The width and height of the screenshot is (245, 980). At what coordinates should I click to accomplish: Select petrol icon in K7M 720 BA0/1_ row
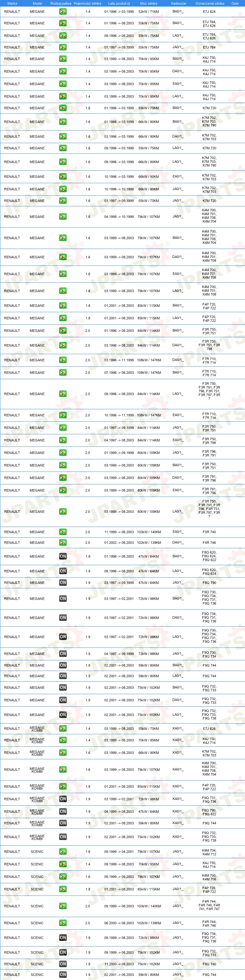pos(63,108)
